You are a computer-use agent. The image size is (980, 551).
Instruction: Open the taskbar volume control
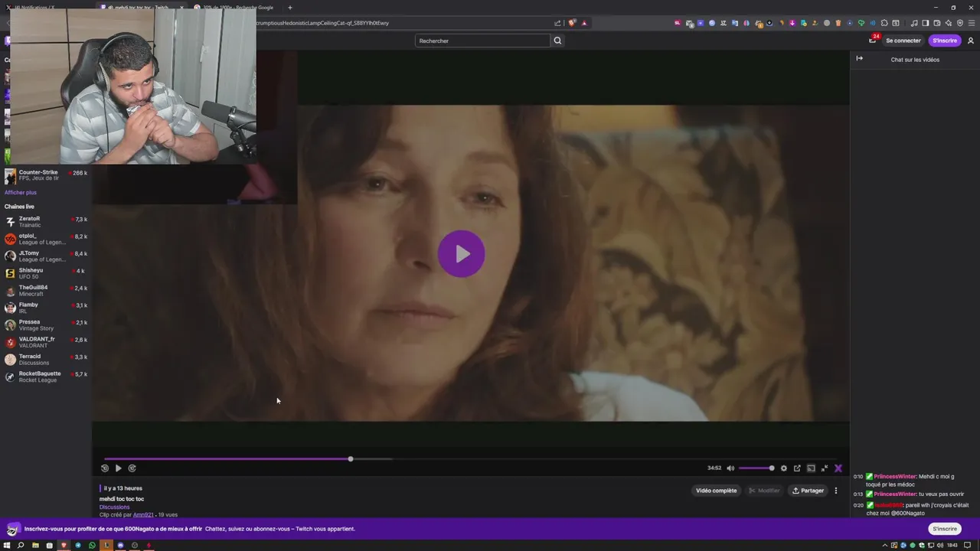click(x=940, y=545)
